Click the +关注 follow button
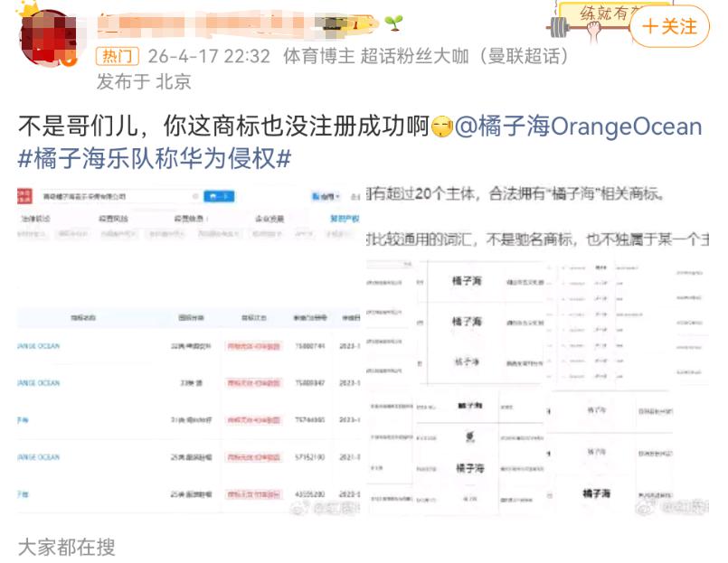 coord(670,27)
